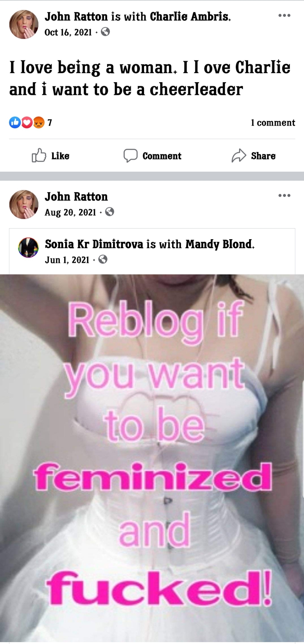Open Mandy Blond tagged profile link

tap(220, 244)
